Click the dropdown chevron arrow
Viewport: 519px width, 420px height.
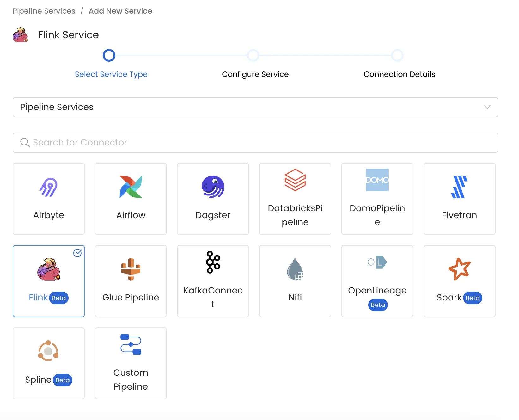pos(487,107)
